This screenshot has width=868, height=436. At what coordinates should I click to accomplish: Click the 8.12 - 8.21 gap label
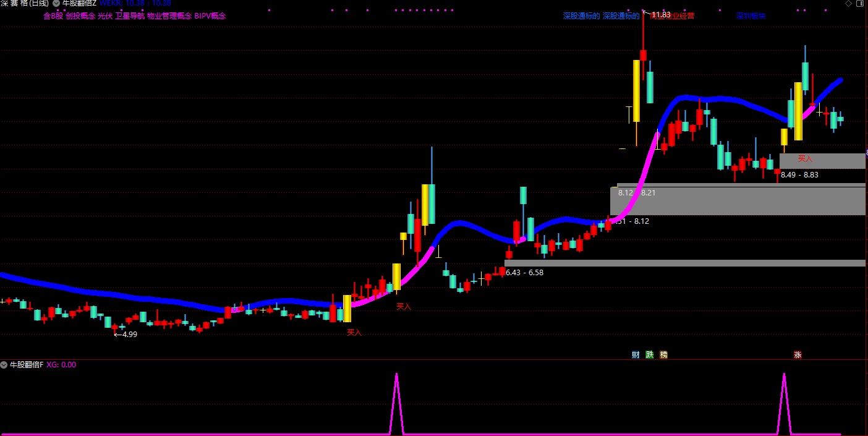tap(637, 193)
